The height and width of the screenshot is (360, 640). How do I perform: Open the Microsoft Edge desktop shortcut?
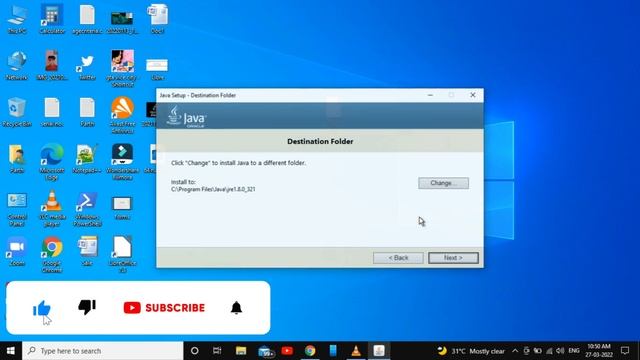point(52,162)
